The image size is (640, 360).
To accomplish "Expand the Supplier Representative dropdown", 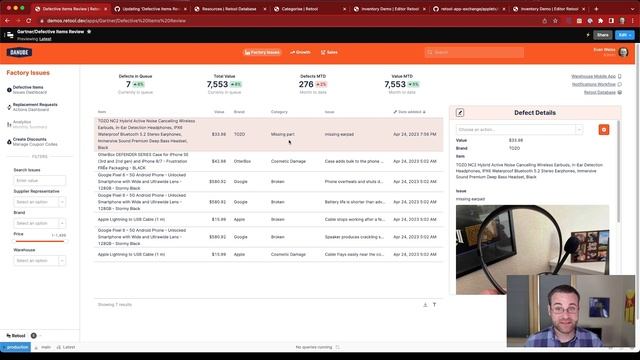I will click(39, 202).
